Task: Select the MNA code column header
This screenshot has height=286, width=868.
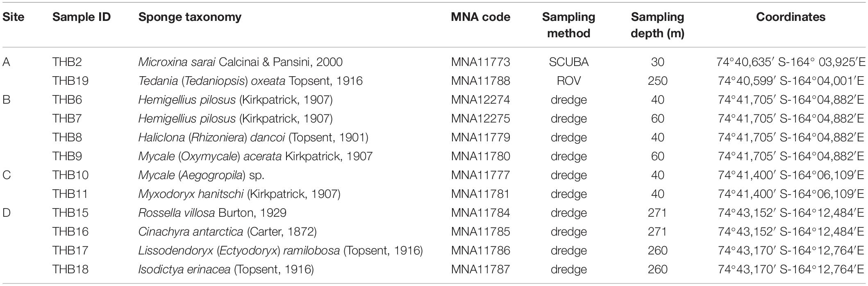Action: (x=481, y=17)
